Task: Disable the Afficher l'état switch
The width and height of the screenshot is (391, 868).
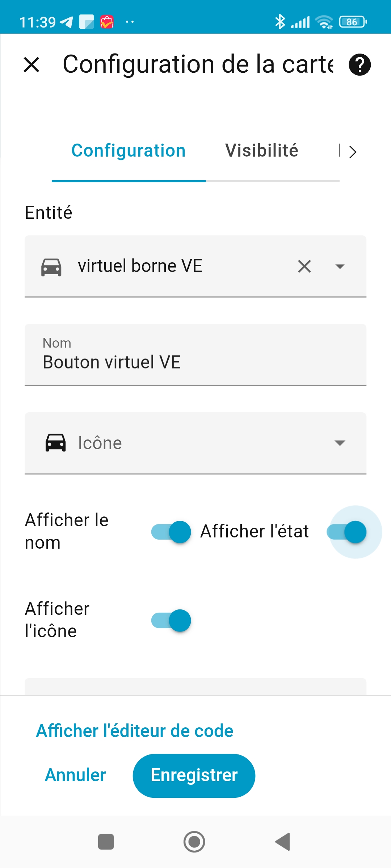Action: pyautogui.click(x=346, y=532)
